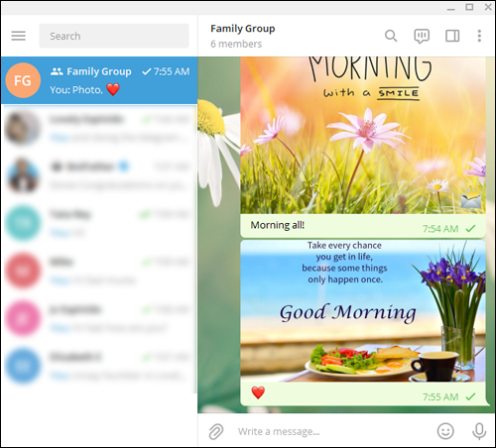Viewport: 496px width, 448px height.
Task: Open the blurred chat with pink avatar
Action: click(99, 318)
